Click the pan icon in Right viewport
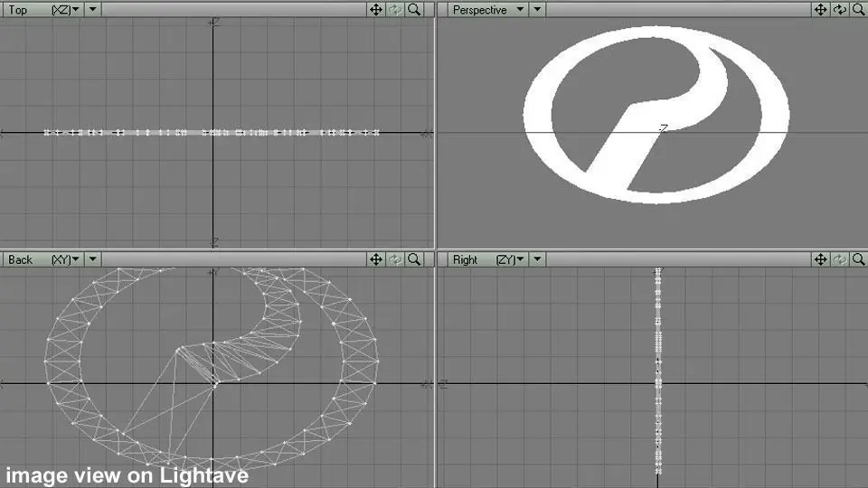This screenshot has width=868, height=488. click(x=820, y=259)
